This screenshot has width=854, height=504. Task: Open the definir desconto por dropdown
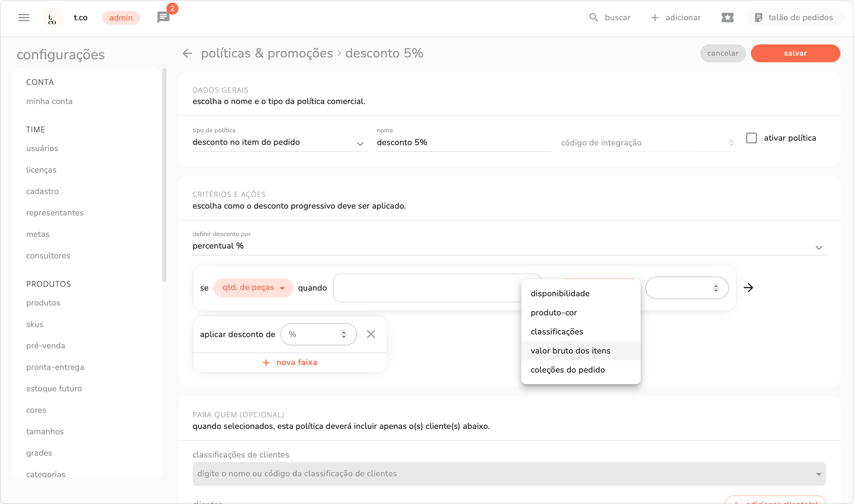pos(508,246)
